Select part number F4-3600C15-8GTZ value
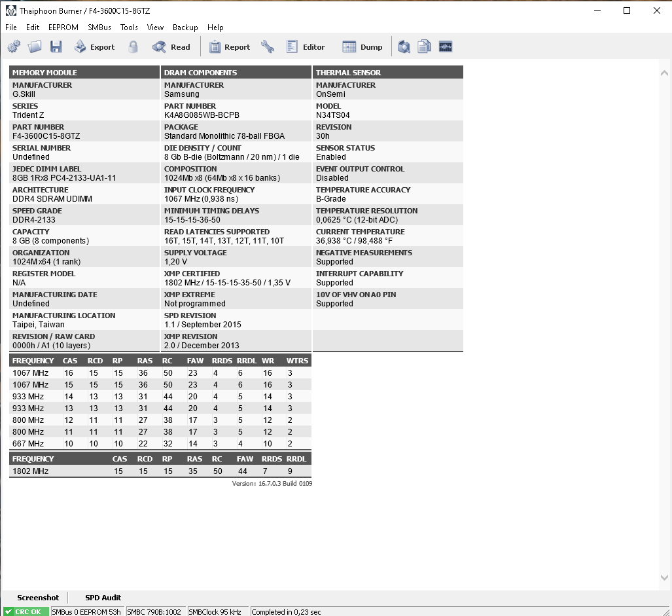672x616 pixels. (46, 136)
